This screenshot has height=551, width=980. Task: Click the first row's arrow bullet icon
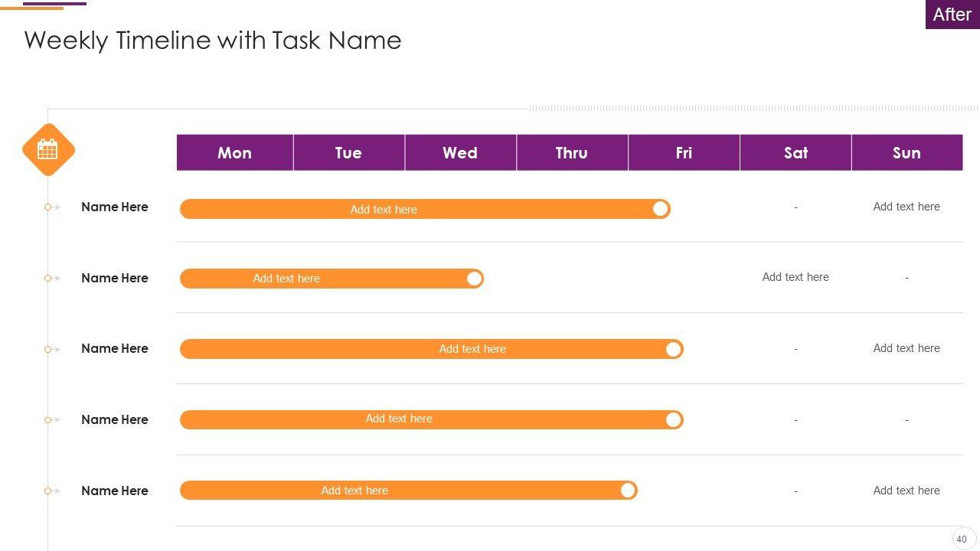click(x=52, y=207)
